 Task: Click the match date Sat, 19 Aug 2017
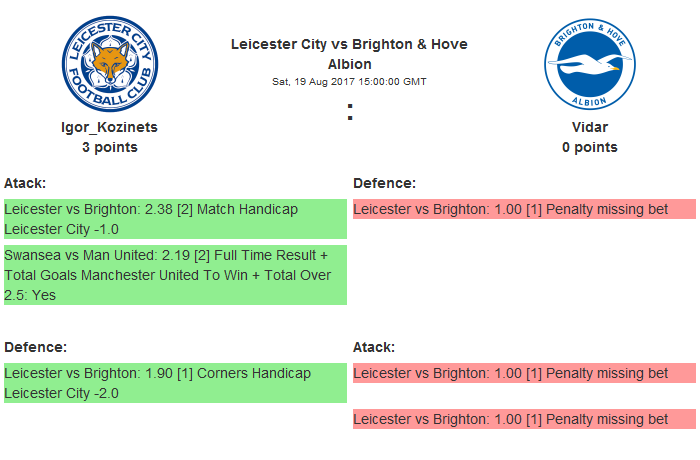coord(349,81)
